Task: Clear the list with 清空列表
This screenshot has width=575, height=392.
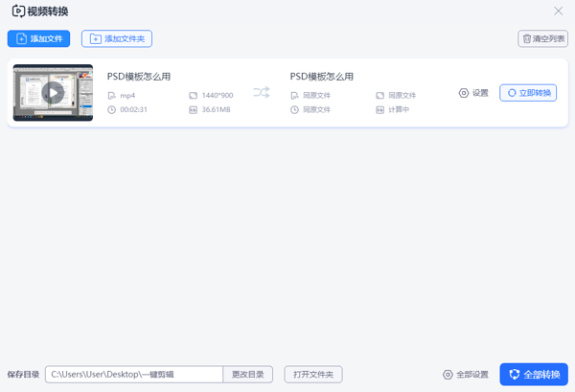Action: (x=542, y=39)
